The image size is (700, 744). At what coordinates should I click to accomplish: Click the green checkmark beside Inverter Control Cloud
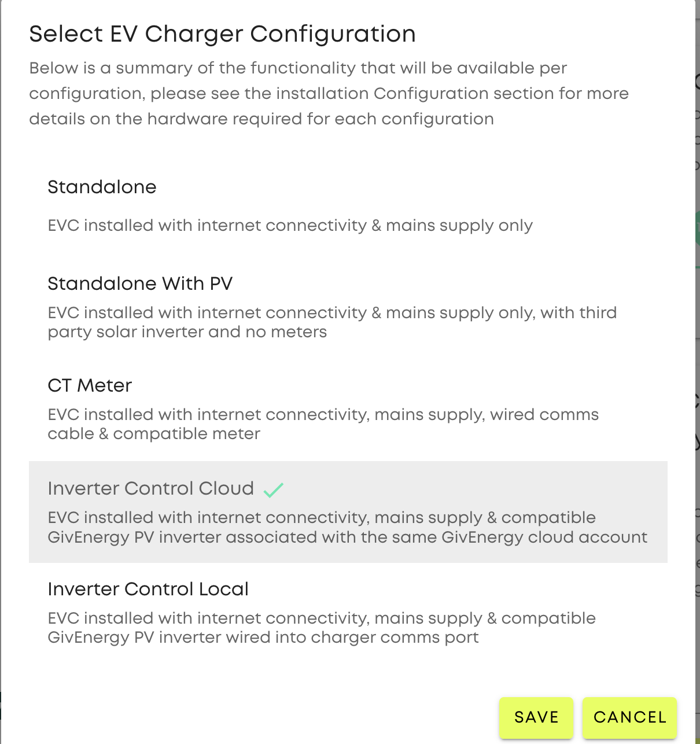273,490
